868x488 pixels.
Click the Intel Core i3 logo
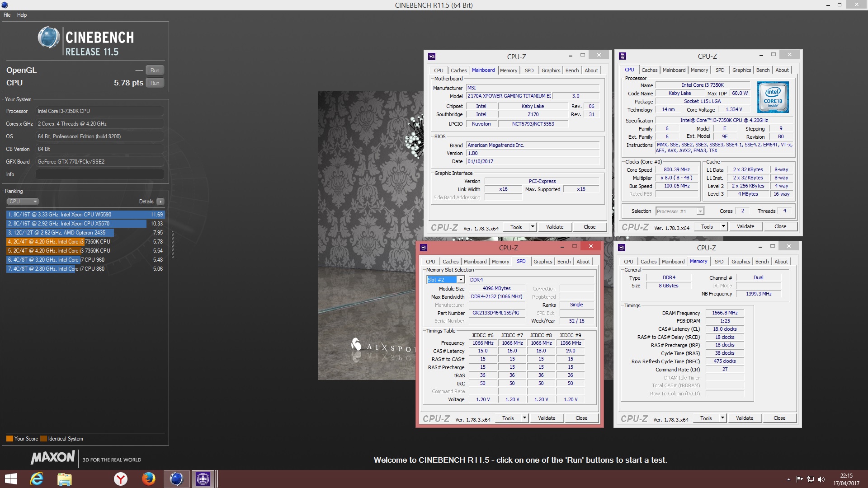[773, 97]
